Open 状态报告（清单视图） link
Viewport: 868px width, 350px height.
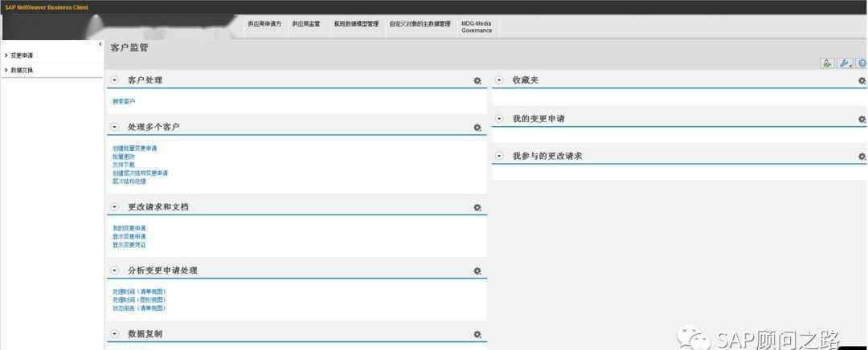click(139, 308)
